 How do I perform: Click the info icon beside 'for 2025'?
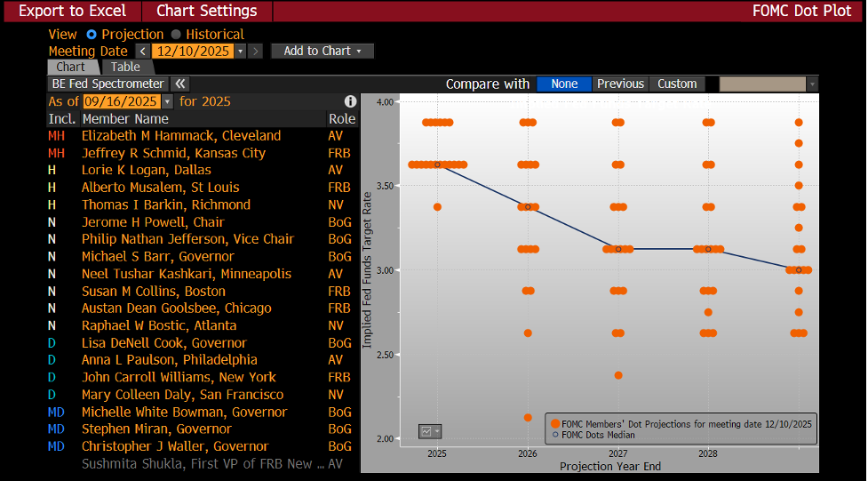coord(350,101)
